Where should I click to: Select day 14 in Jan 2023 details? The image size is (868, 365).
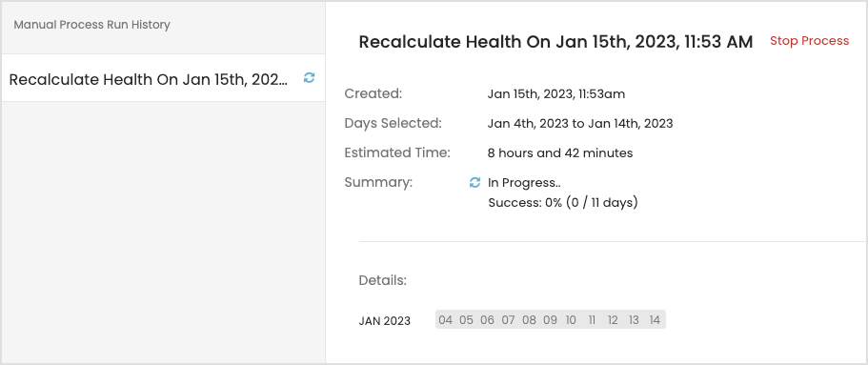(x=655, y=319)
